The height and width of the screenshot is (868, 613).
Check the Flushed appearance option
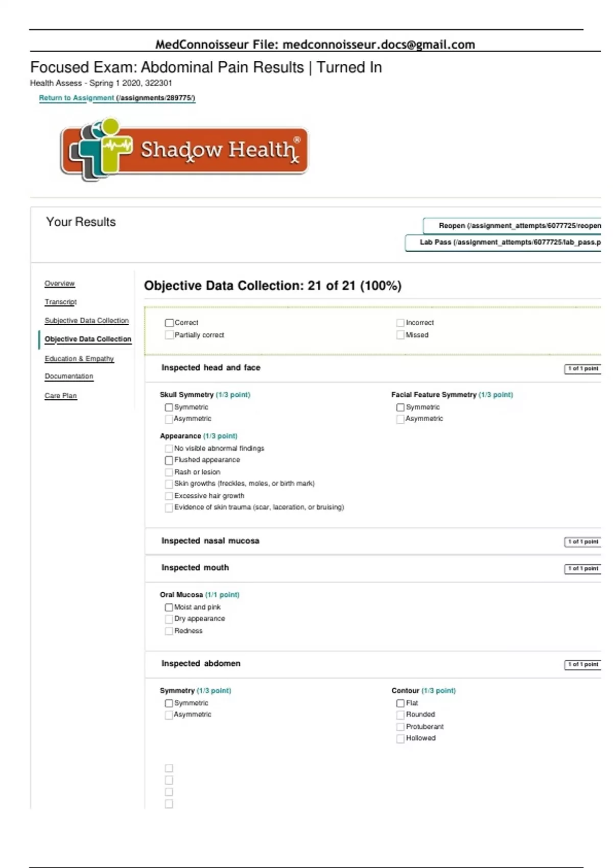[x=169, y=460]
